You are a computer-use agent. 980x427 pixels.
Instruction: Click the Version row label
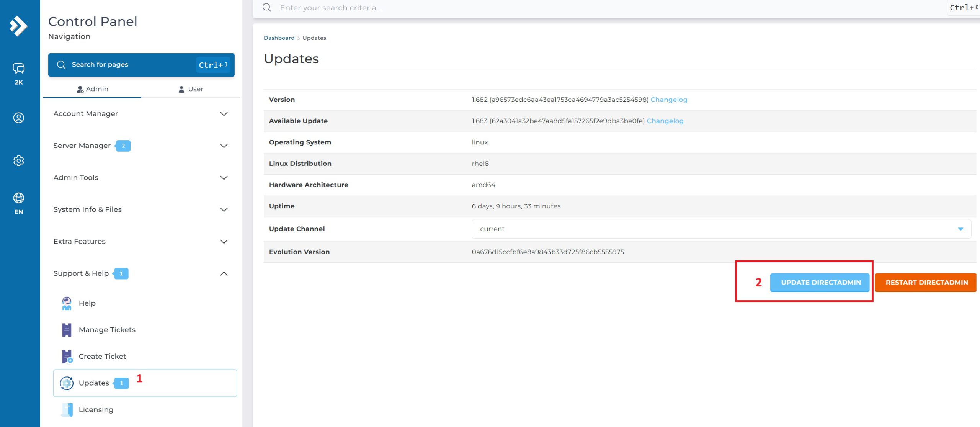tap(282, 100)
